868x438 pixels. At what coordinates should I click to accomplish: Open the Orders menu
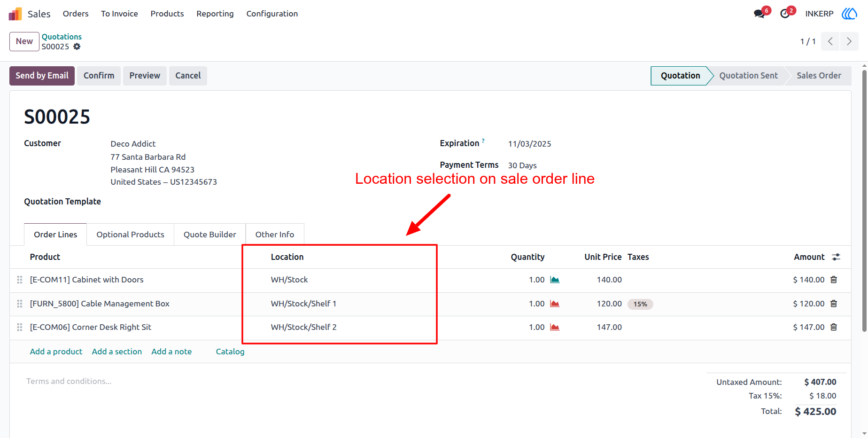tap(76, 14)
